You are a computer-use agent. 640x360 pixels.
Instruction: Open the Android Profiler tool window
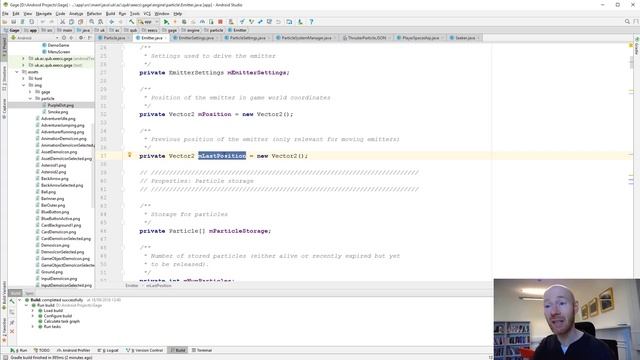tap(74, 350)
